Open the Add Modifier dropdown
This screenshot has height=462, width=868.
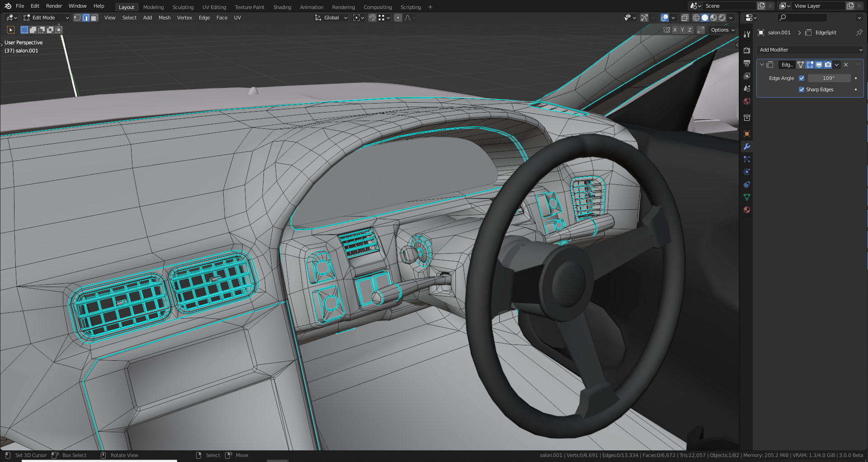point(810,50)
